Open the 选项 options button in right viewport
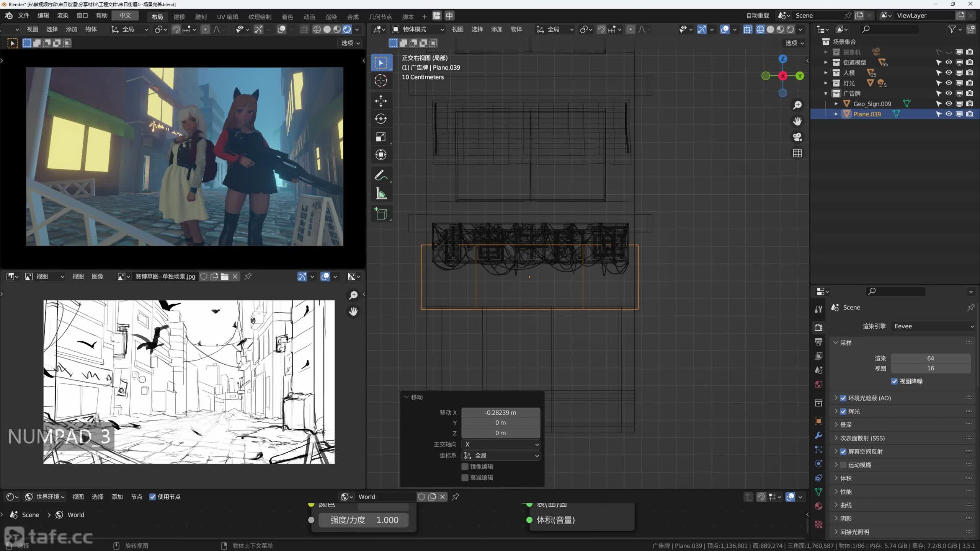 [x=794, y=43]
